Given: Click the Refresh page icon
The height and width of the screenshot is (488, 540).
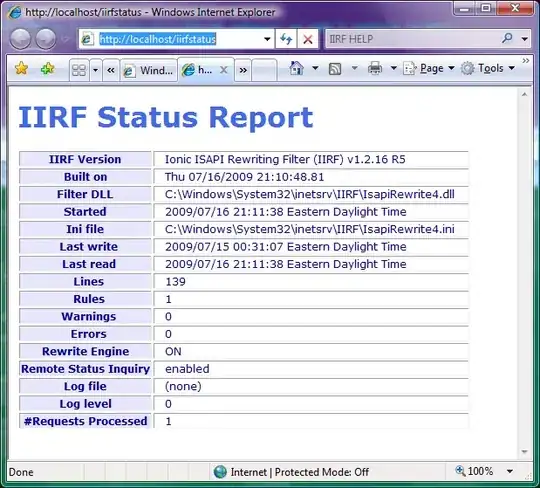Looking at the screenshot, I should point(286,39).
